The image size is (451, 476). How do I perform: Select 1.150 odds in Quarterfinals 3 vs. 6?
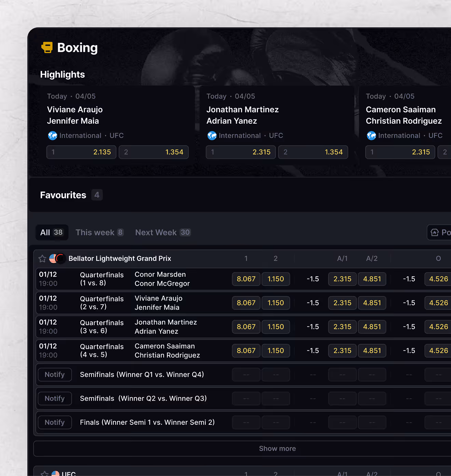pyautogui.click(x=276, y=327)
